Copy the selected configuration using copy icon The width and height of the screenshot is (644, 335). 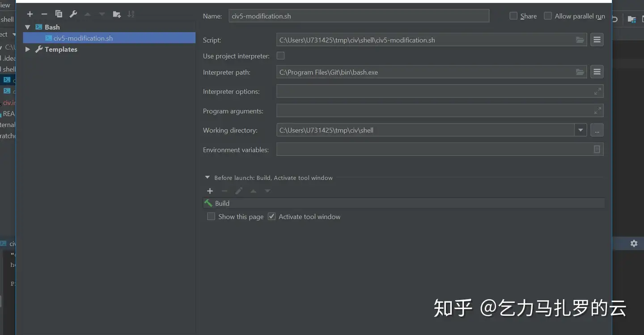click(59, 14)
